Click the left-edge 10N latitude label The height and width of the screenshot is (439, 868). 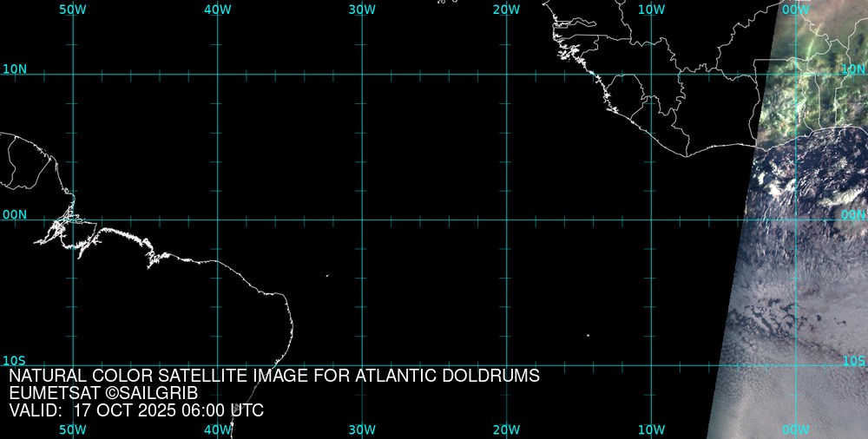coord(14,69)
